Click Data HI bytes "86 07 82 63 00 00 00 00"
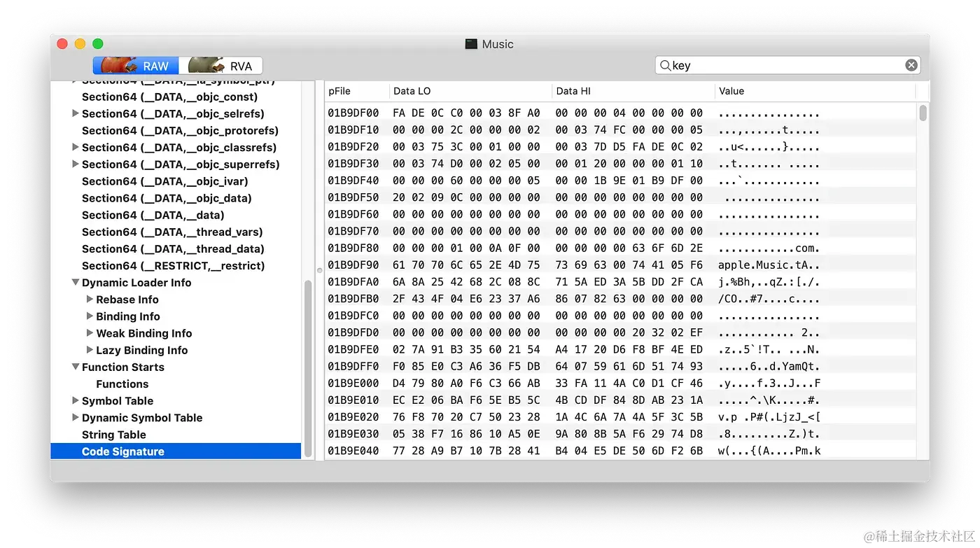980x548 pixels. pos(629,299)
